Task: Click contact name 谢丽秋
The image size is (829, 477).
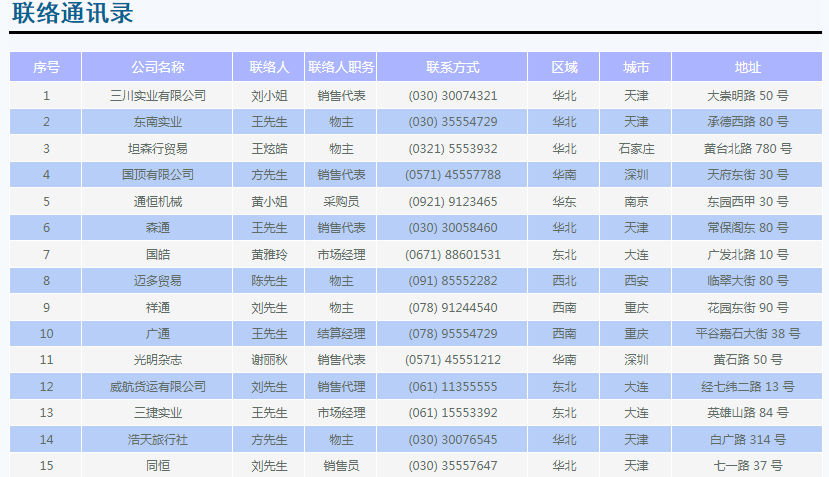Action: [269, 360]
